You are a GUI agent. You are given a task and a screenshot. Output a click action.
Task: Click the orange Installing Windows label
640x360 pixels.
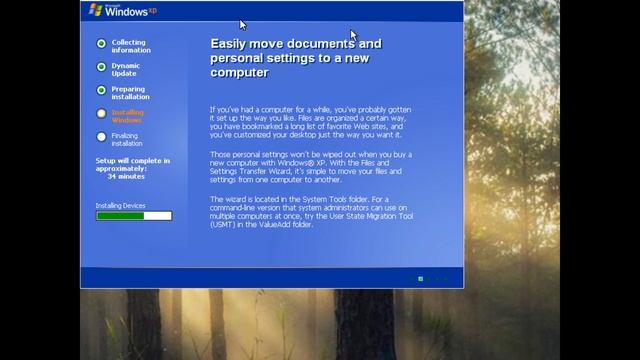128,116
